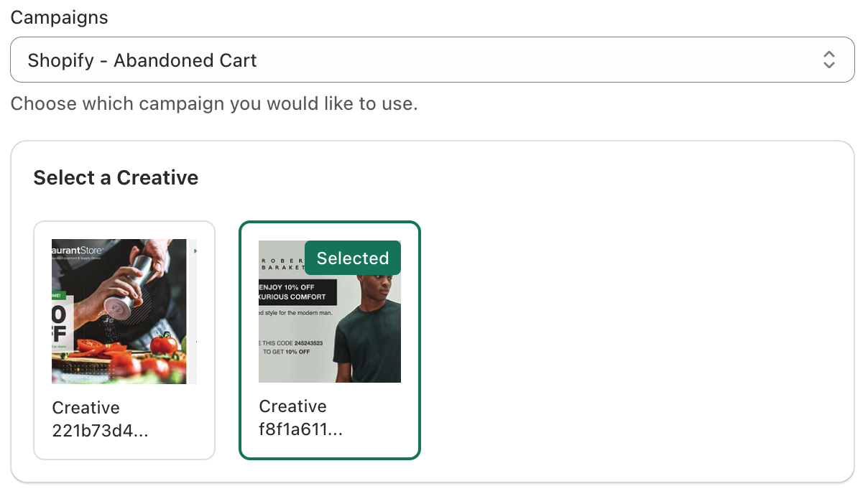Click the 'Creative 221b73d4...' label
This screenshot has height=499, width=868.
point(101,419)
